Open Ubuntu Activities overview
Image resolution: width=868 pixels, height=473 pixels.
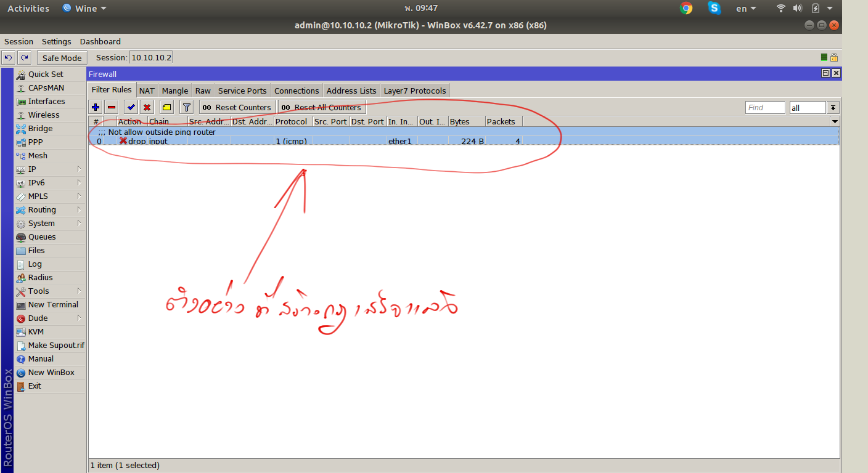coord(28,9)
